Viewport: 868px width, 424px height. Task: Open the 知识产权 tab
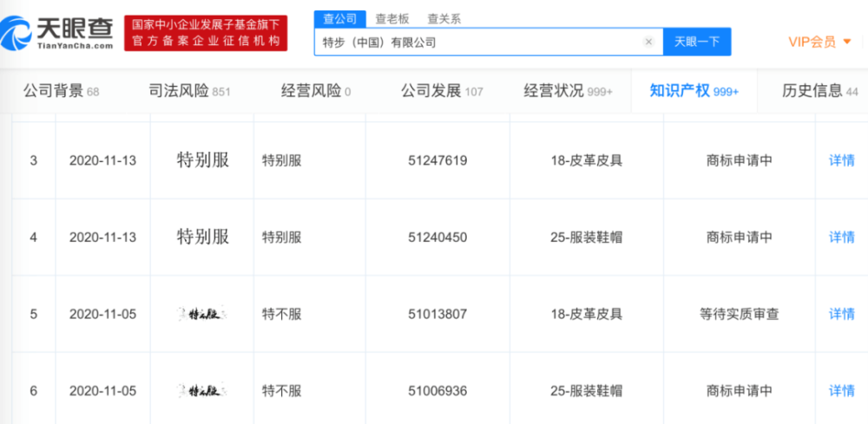click(694, 91)
